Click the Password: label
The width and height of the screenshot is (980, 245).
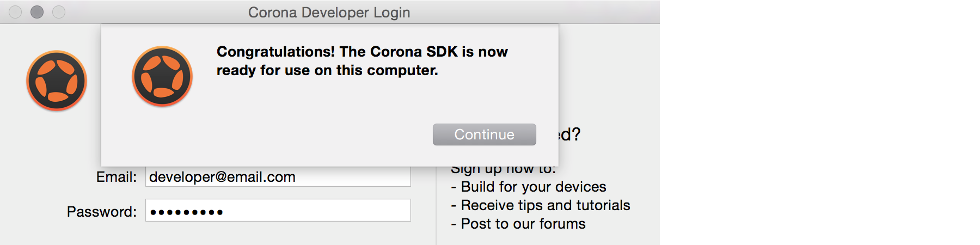[x=102, y=212]
